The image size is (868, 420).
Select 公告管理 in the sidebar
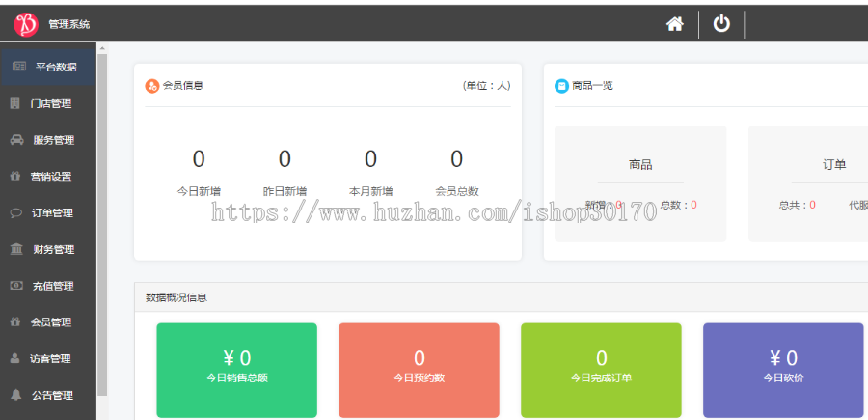(x=48, y=396)
